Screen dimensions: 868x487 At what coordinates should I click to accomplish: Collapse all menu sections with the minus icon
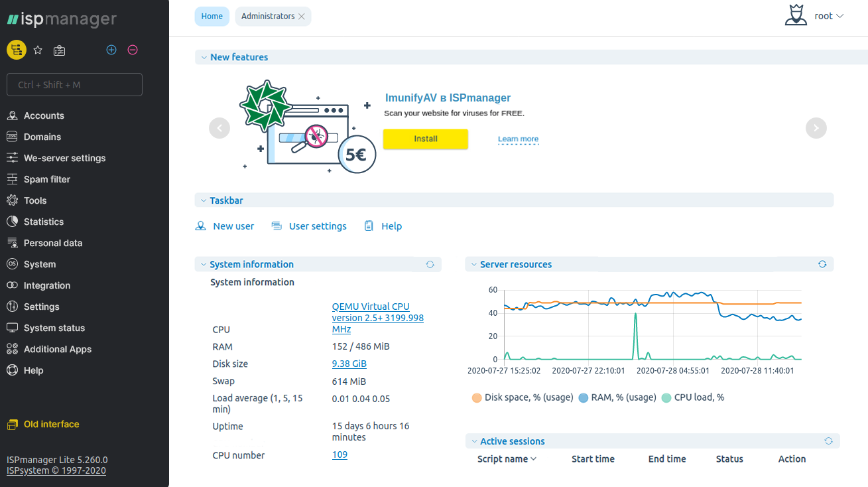[x=133, y=50]
